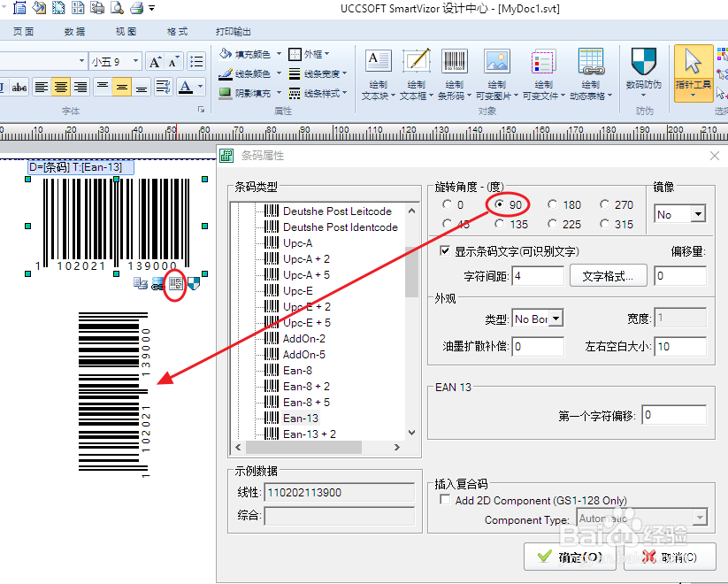Viewport: 728px width, 584px height.
Task: Select Ean-8 in the barcode type list
Action: [297, 370]
